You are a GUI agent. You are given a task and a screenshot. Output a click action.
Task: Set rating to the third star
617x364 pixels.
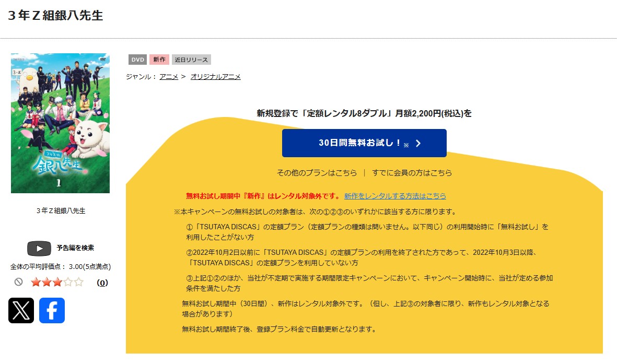pos(57,283)
